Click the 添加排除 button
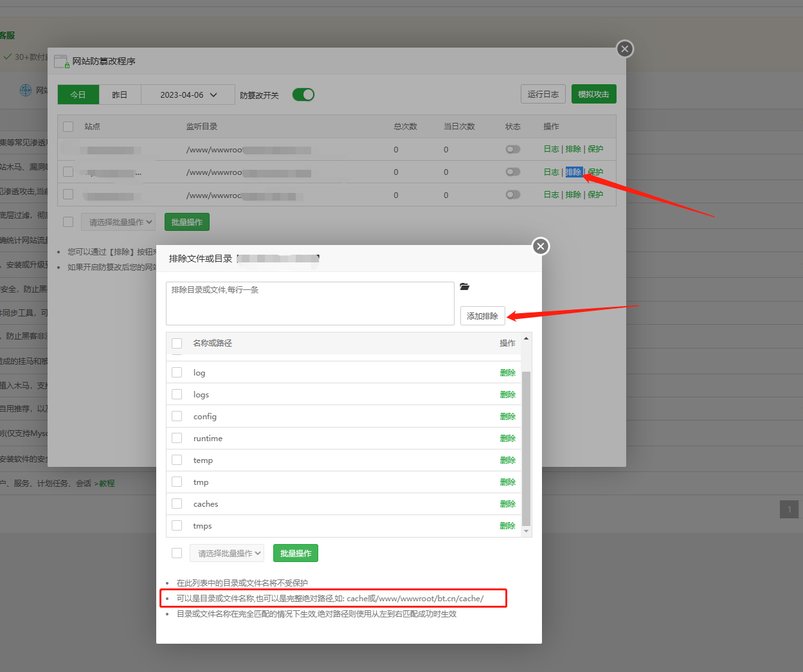The image size is (803, 672). click(x=482, y=316)
